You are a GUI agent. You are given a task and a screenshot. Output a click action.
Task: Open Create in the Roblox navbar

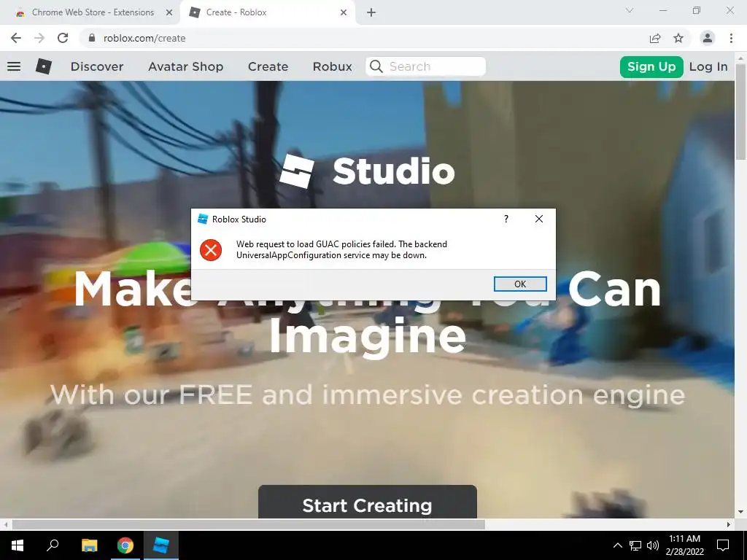coord(268,66)
